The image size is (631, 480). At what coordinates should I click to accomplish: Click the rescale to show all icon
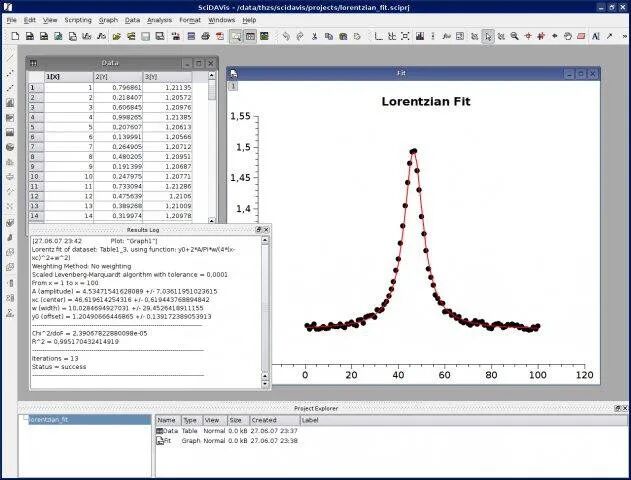pyautogui.click(x=405, y=36)
